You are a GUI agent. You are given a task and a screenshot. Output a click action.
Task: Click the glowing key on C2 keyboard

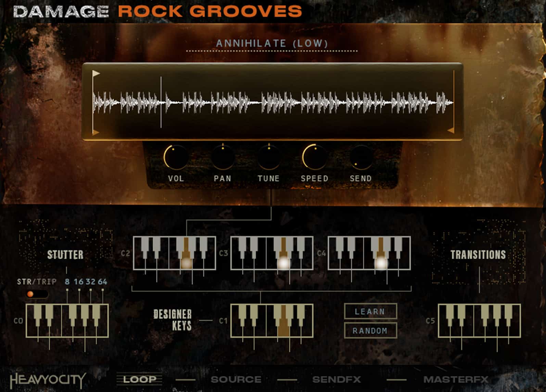(x=186, y=263)
